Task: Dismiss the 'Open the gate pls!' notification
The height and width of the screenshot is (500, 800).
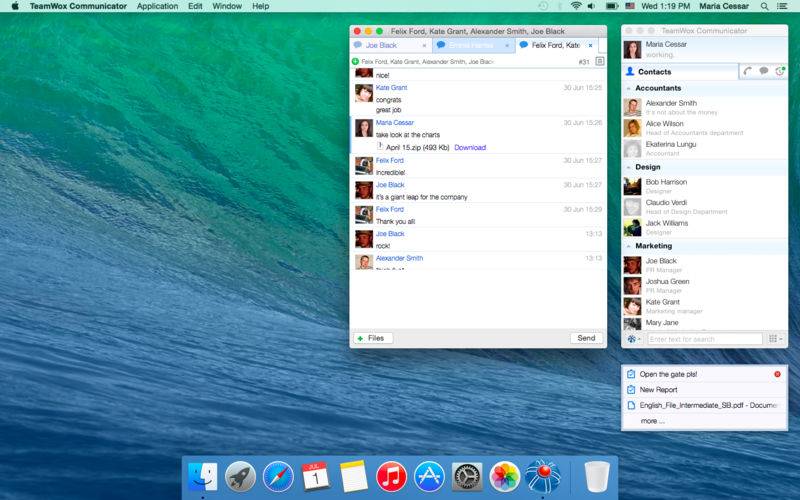Action: 777,374
